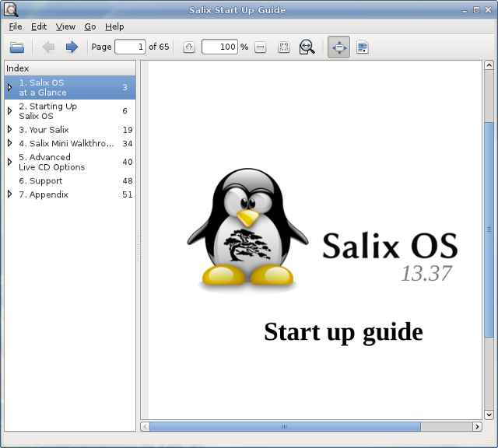The image size is (498, 448).
Task: Click the document viewer app icon in title bar
Action: coord(11,9)
